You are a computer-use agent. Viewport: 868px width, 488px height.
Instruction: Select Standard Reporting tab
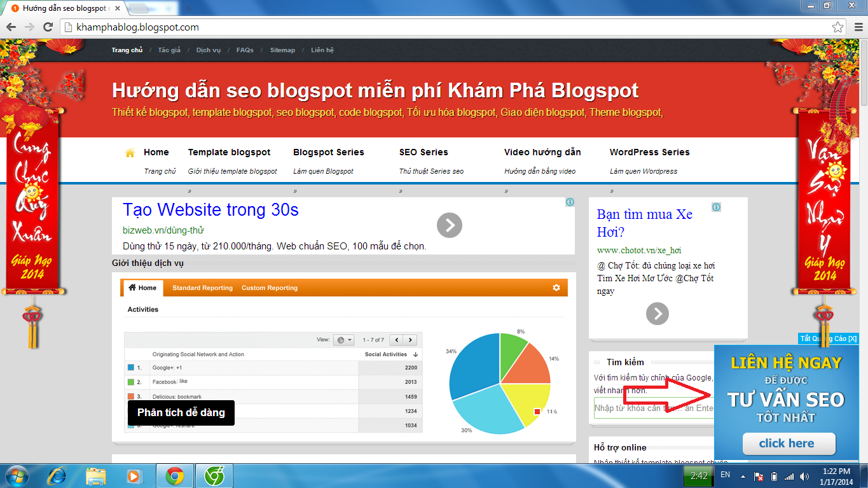coord(202,288)
